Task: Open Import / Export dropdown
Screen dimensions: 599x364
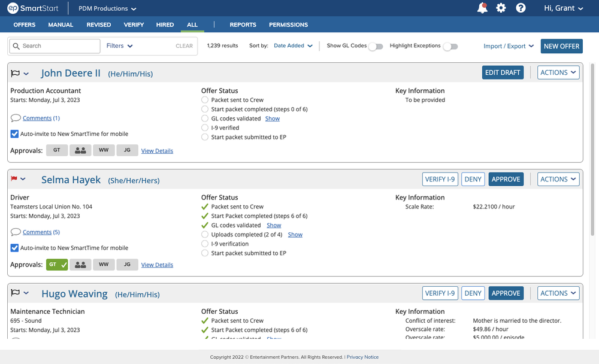Action: (509, 46)
